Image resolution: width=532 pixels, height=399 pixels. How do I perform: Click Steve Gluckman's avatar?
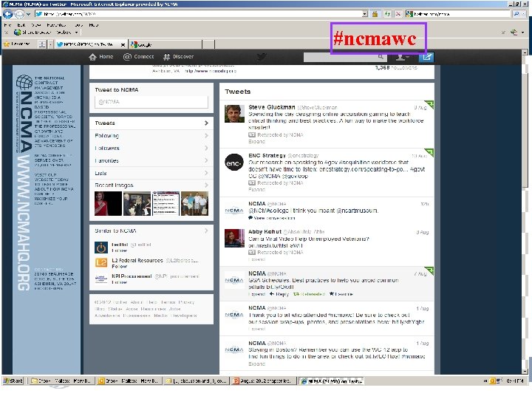[x=234, y=114]
